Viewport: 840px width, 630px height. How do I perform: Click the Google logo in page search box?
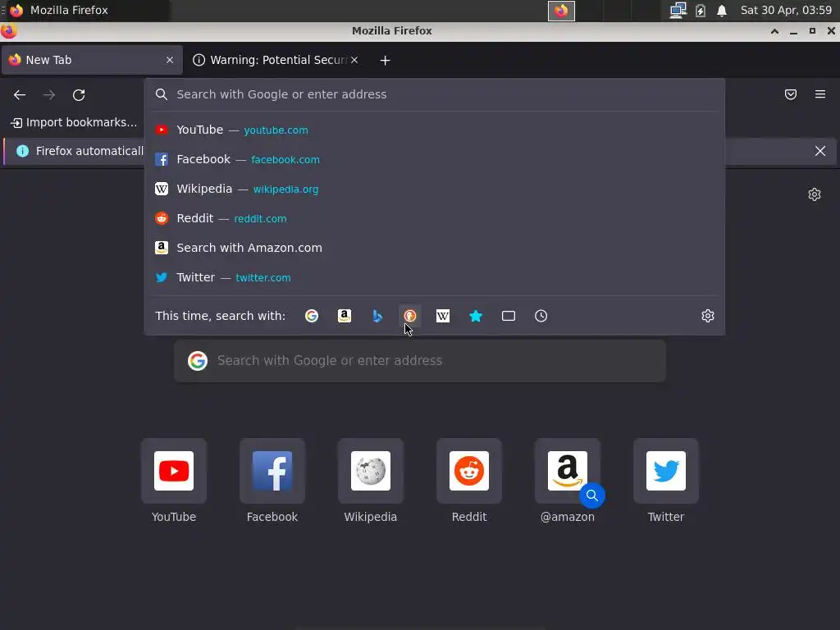coord(198,361)
